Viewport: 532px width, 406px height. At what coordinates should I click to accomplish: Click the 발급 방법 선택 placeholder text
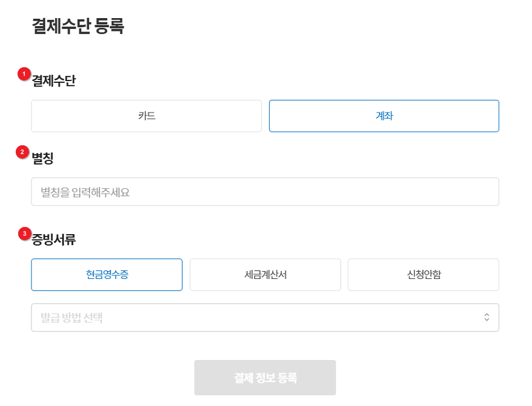71,318
